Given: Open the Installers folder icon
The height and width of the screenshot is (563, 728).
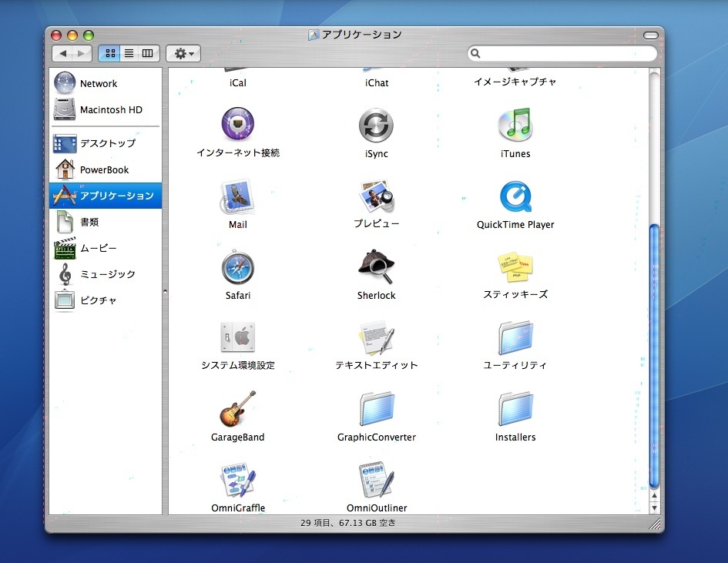Looking at the screenshot, I should point(515,409).
